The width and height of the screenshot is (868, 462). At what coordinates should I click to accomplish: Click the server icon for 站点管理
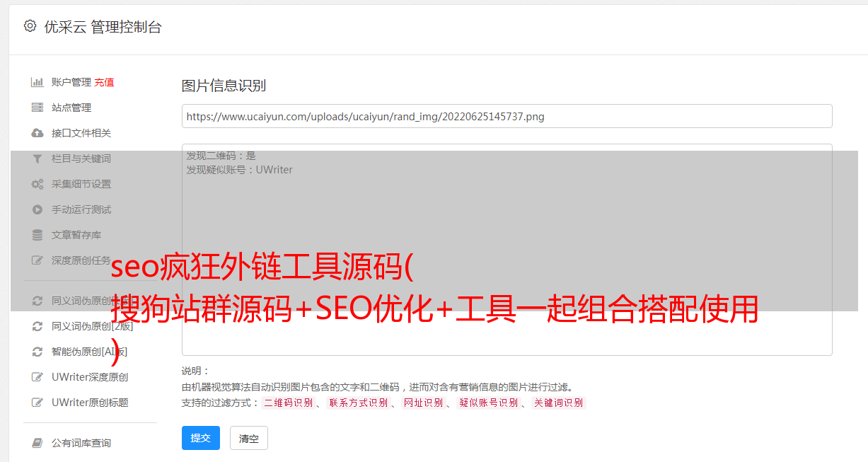point(37,108)
